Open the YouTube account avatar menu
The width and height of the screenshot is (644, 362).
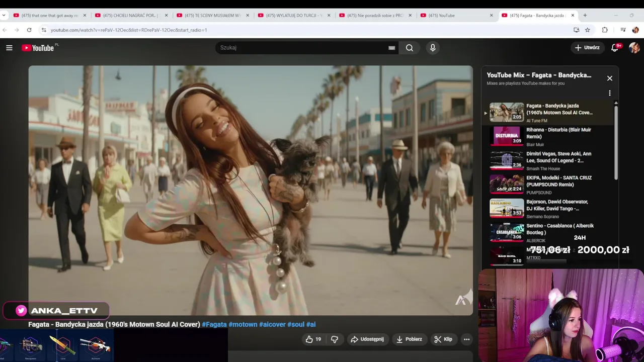click(x=634, y=48)
